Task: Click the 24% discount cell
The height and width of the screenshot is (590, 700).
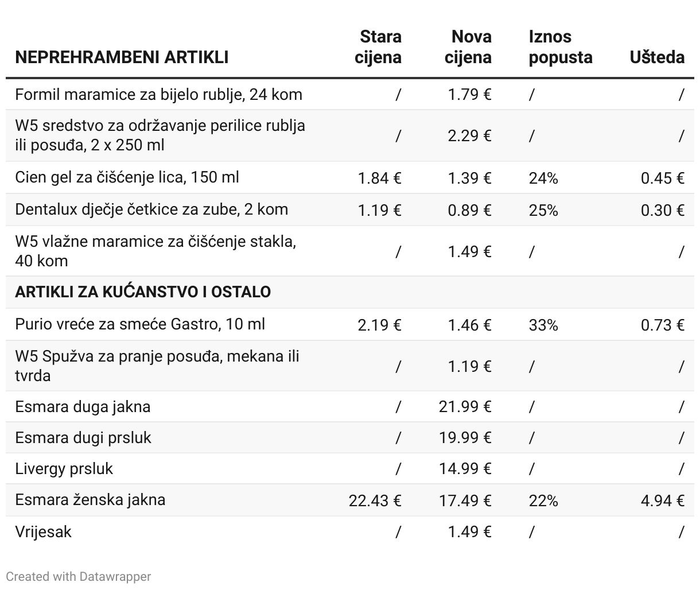Action: click(543, 178)
